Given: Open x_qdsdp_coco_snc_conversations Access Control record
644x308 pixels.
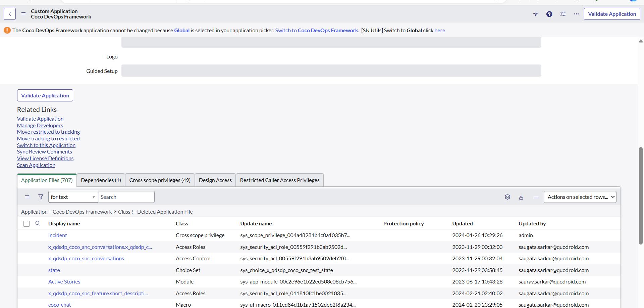Looking at the screenshot, I should 86,258.
